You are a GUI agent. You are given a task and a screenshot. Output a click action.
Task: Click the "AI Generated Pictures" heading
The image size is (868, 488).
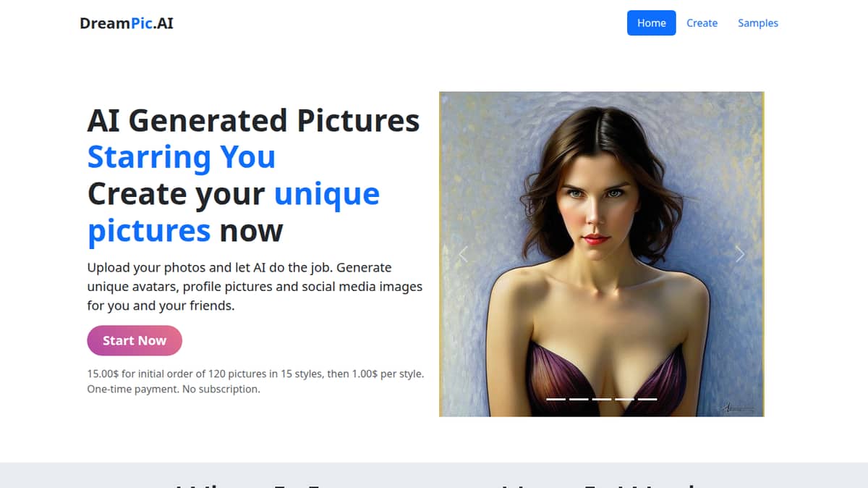[x=253, y=120]
